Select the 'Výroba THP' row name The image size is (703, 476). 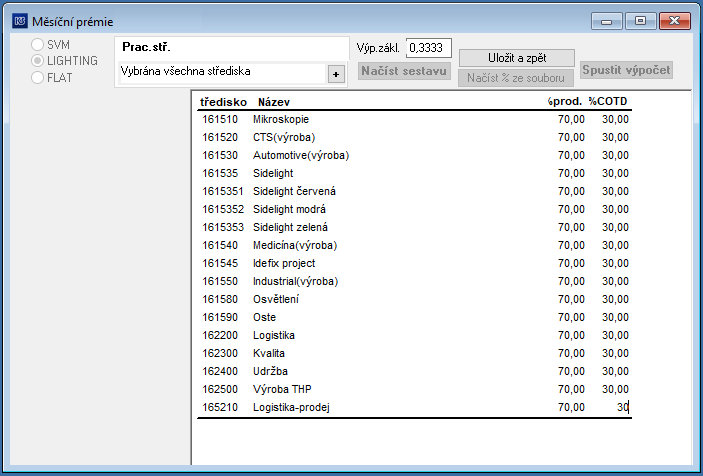pyautogui.click(x=282, y=389)
